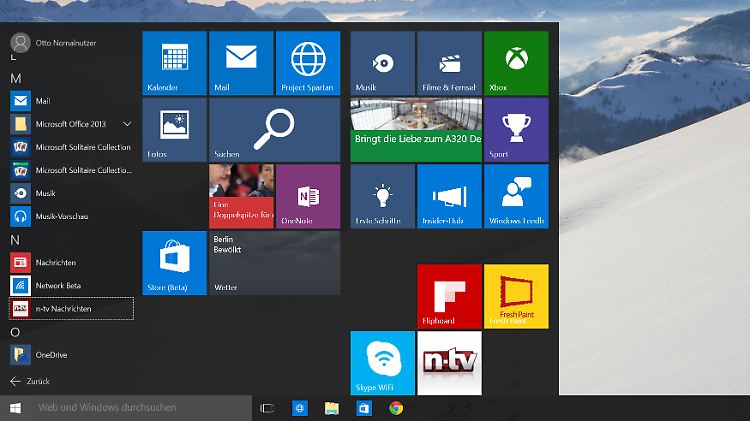Click the Sport trophy tile

pos(515,129)
